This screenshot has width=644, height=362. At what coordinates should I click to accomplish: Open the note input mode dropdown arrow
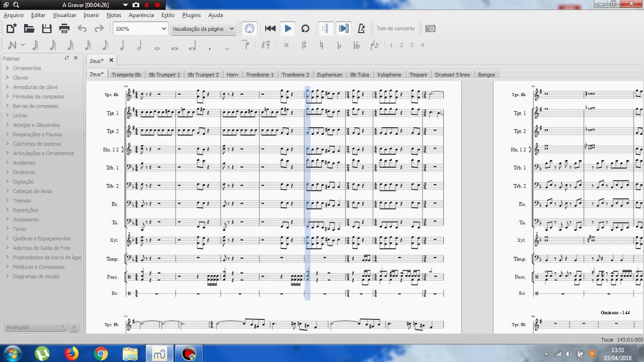(x=23, y=45)
